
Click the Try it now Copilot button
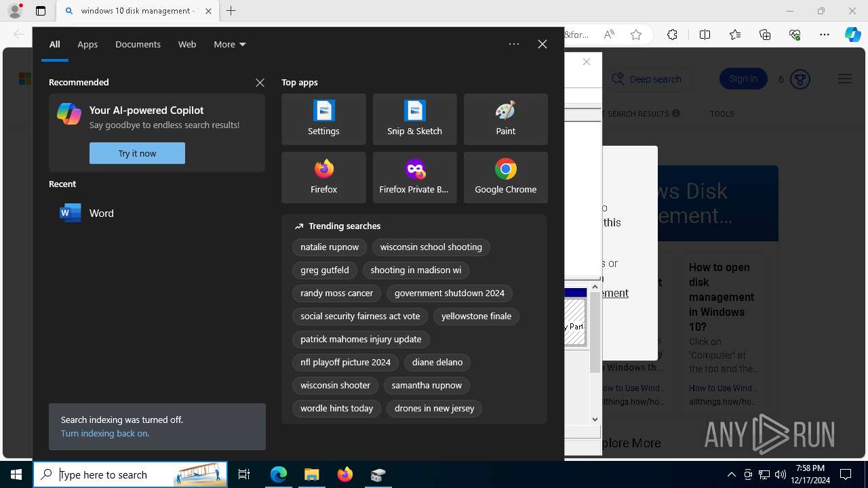[137, 153]
